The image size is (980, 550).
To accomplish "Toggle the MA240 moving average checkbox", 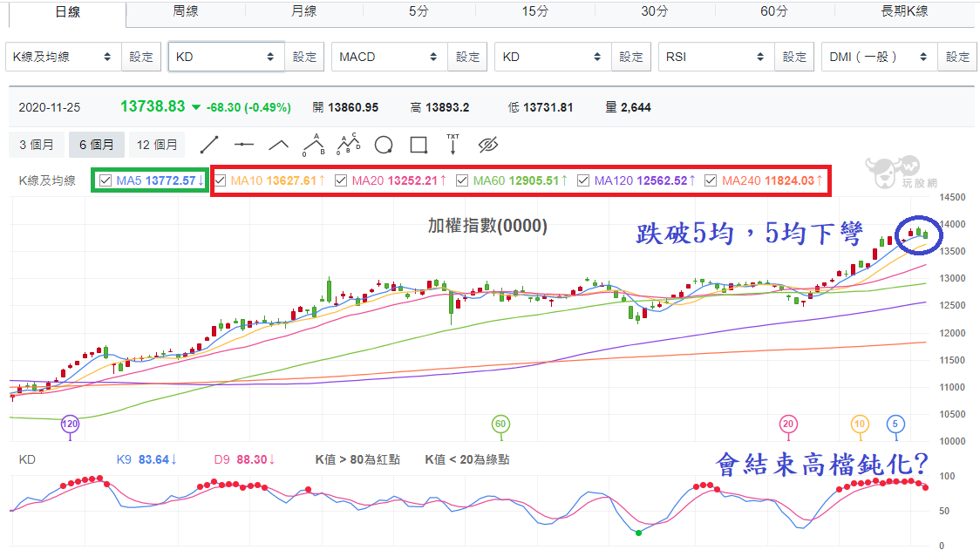I will pyautogui.click(x=710, y=180).
